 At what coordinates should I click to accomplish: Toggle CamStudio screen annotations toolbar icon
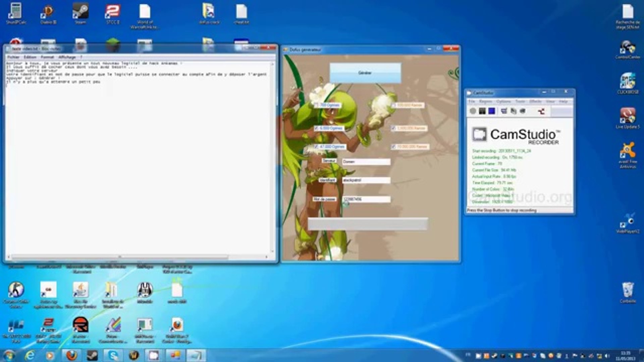(x=504, y=111)
